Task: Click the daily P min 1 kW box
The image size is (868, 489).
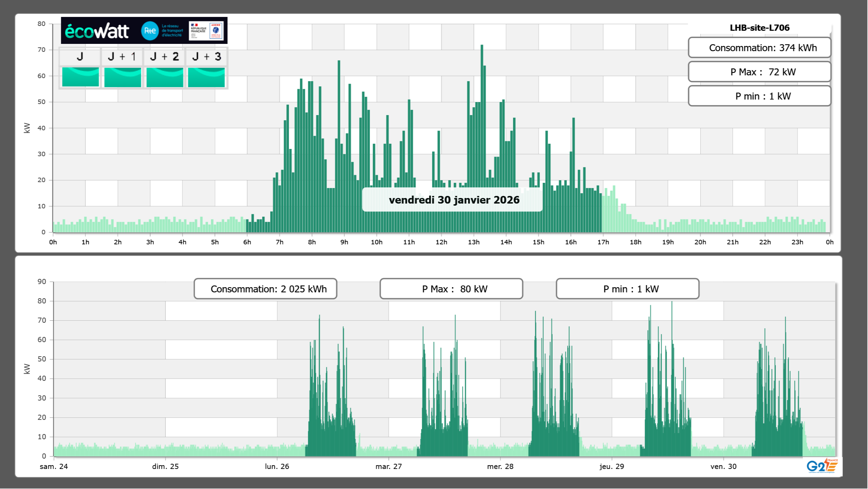Action: [x=759, y=96]
